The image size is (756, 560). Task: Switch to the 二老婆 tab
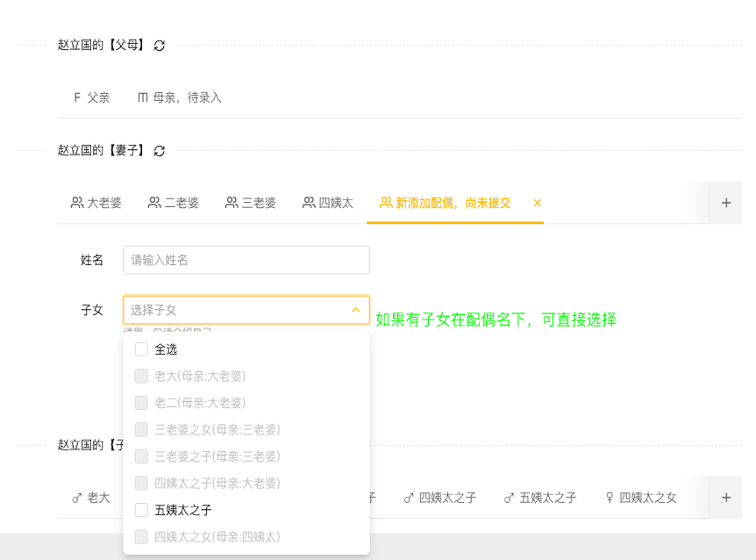coord(174,203)
